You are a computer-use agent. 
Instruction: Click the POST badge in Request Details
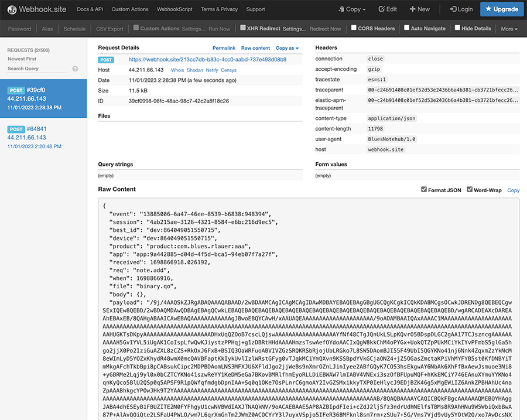[106, 60]
